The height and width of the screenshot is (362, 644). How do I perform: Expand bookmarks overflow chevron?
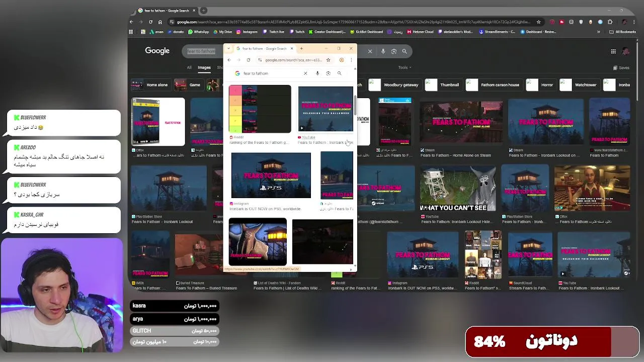(x=598, y=32)
